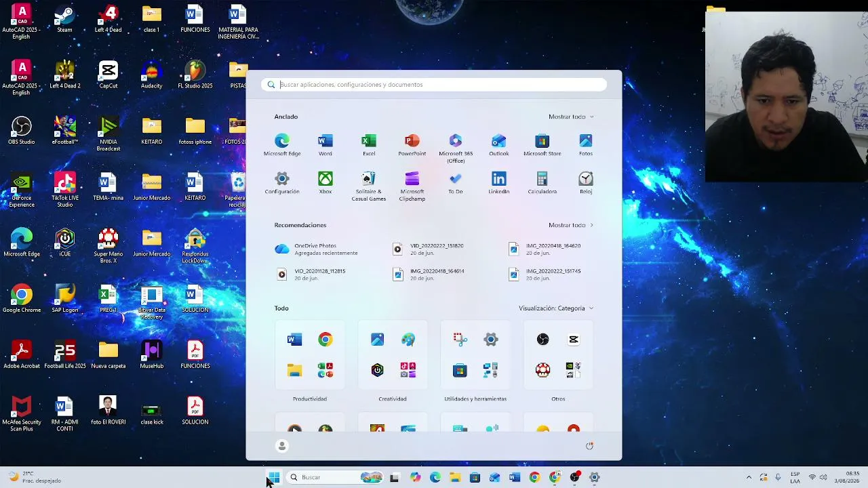Select the McAfee Security Scan Plus icon
The image size is (868, 488).
(22, 414)
